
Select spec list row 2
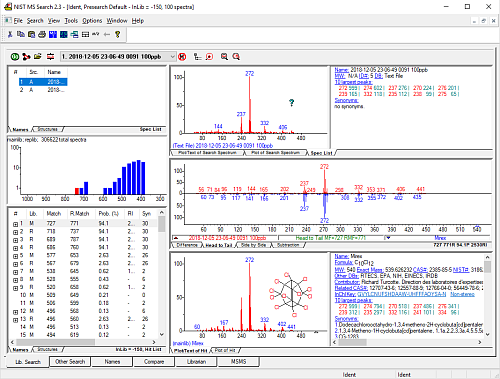(43, 90)
